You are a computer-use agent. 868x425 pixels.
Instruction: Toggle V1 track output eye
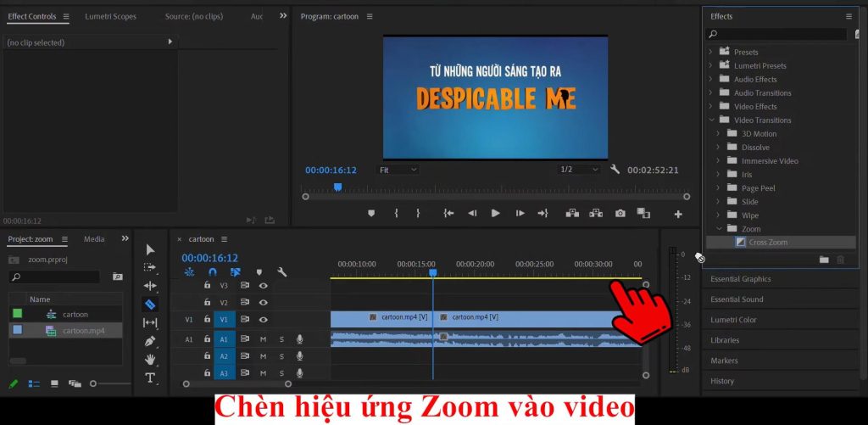[x=264, y=319]
